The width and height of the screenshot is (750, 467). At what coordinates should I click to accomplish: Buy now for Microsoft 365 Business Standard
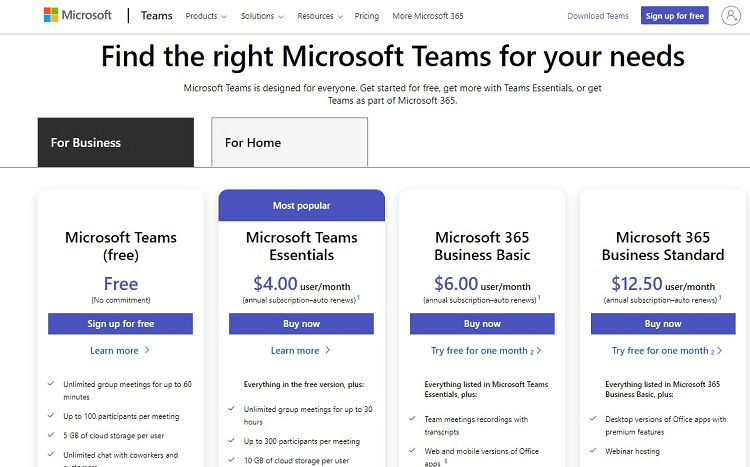[x=663, y=324]
